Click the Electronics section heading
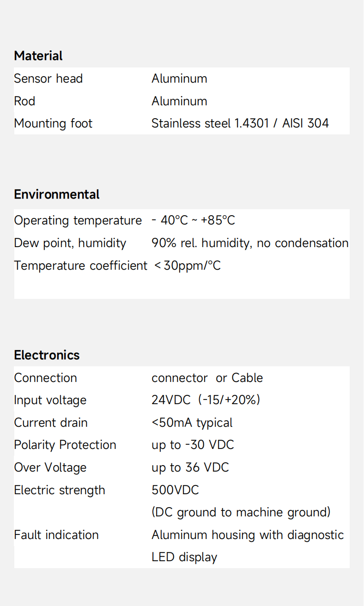This screenshot has height=606, width=364. 47,355
